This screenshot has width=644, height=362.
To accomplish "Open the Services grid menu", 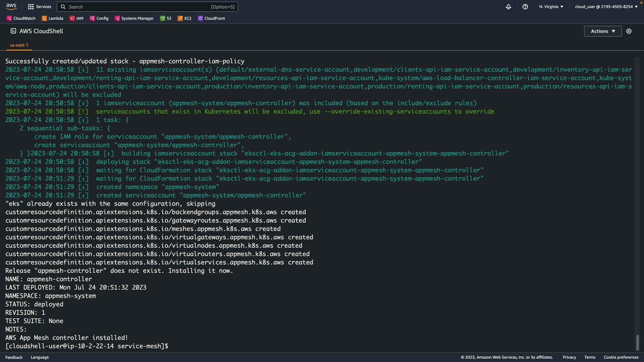I will pos(40,7).
